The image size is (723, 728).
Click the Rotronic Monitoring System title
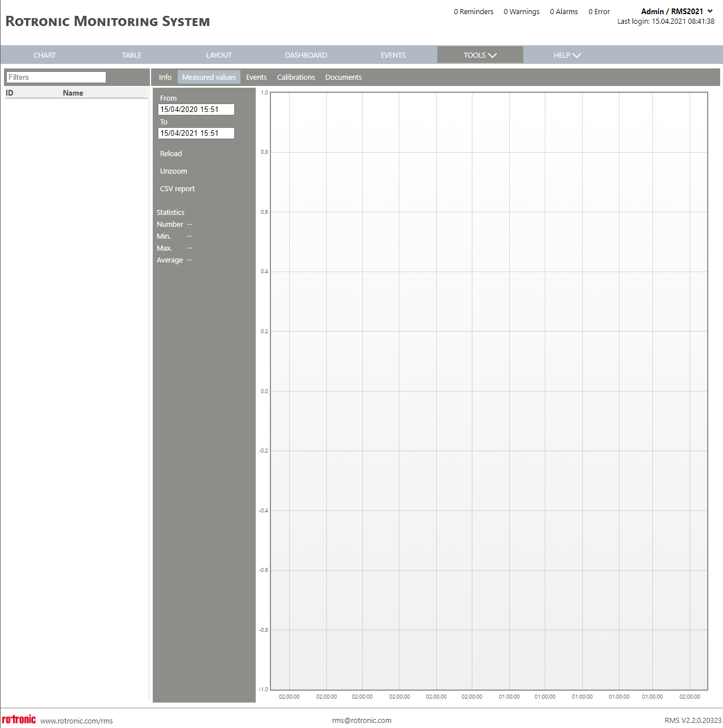coord(107,21)
